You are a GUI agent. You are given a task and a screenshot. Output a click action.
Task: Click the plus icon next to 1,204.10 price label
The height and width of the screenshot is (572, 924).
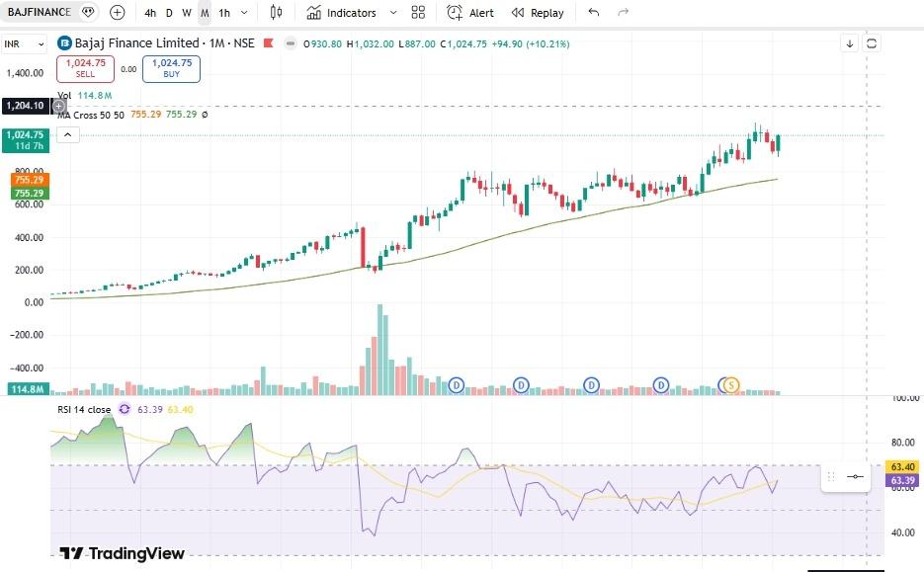click(x=59, y=106)
